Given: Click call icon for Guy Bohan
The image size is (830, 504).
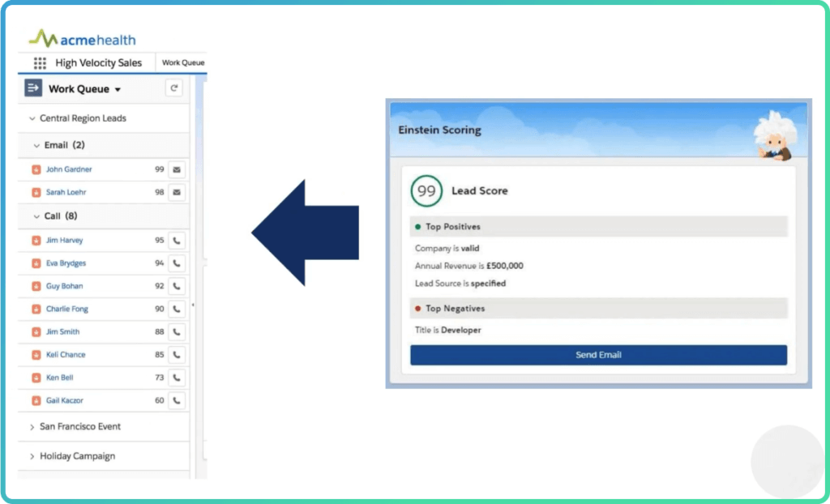Looking at the screenshot, I should coord(177,286).
